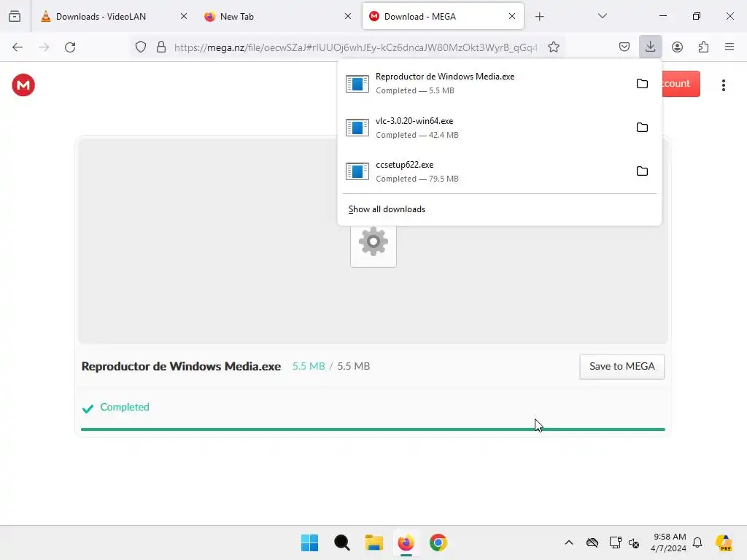This screenshot has width=747, height=560.
Task: Go back one page
Action: click(18, 47)
